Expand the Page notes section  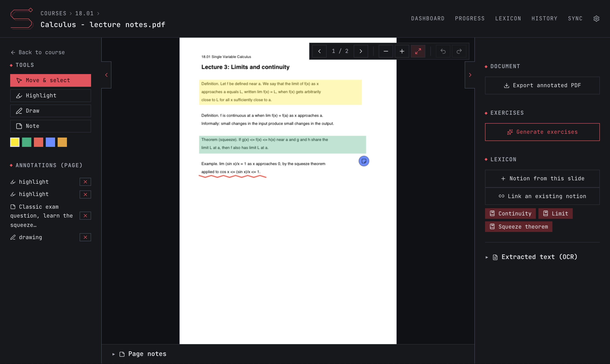[139, 354]
